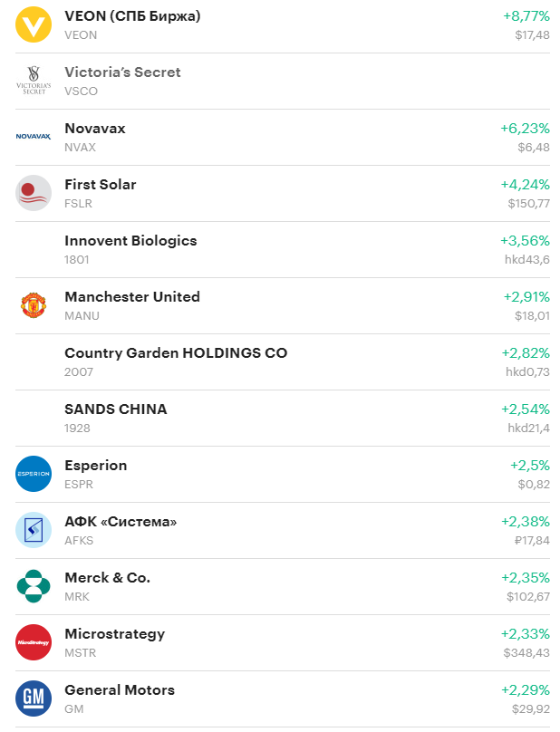
Task: Click the Merck & Co. logo icon
Action: pyautogui.click(x=34, y=586)
